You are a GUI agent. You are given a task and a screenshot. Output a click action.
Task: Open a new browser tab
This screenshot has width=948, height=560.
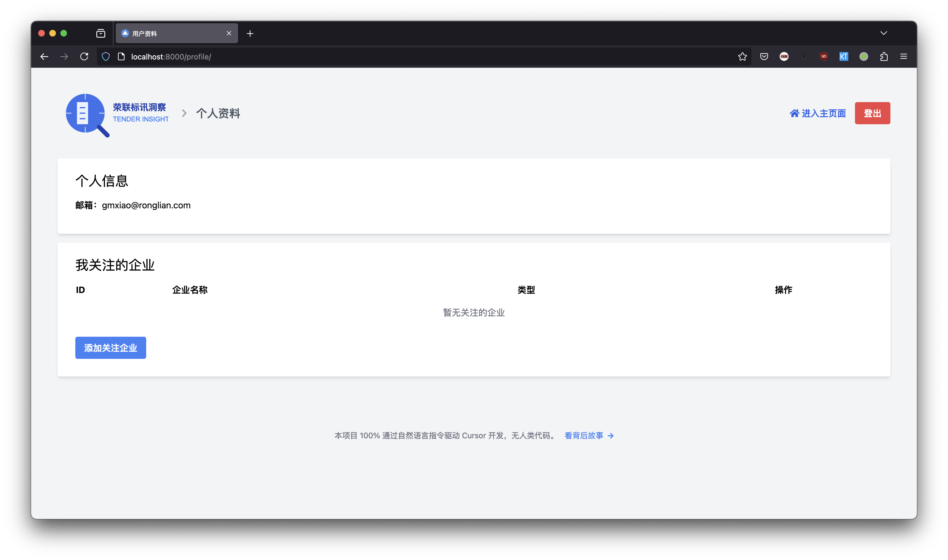point(250,33)
